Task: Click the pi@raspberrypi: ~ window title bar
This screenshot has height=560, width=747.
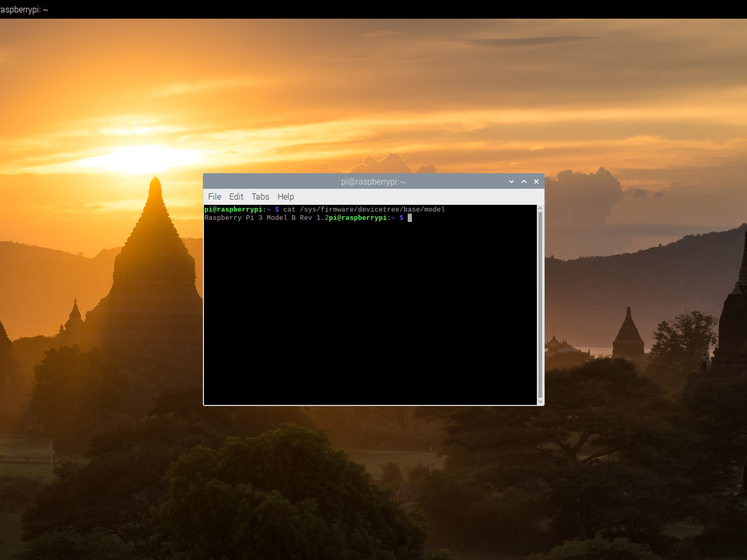Action: [x=373, y=182]
